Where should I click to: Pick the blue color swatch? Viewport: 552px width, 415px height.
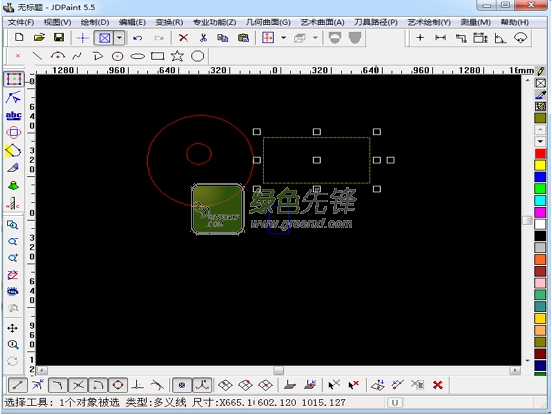point(540,177)
